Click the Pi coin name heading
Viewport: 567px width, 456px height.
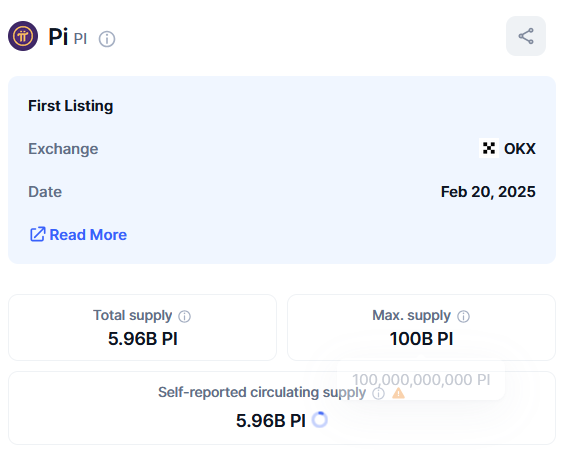58,37
